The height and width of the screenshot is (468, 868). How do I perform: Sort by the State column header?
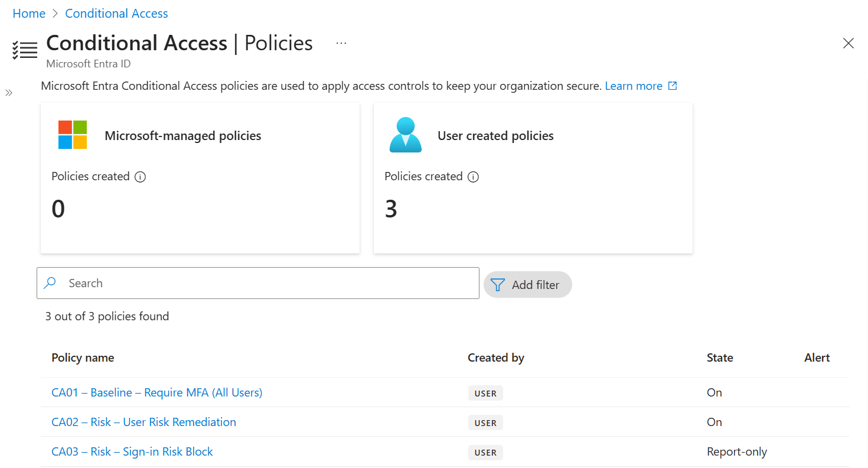tap(720, 357)
